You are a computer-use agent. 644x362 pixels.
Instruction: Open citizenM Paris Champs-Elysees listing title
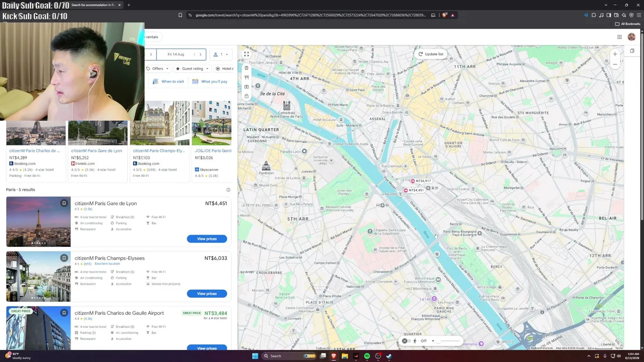[x=110, y=258]
